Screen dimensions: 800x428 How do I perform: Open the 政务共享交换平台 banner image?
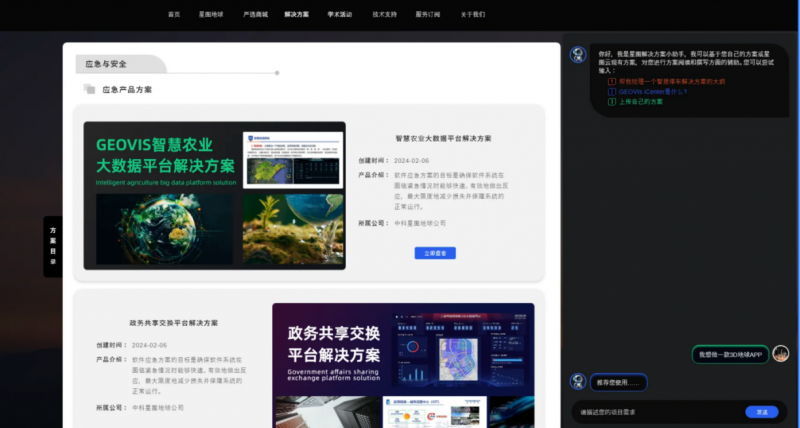coord(403,365)
